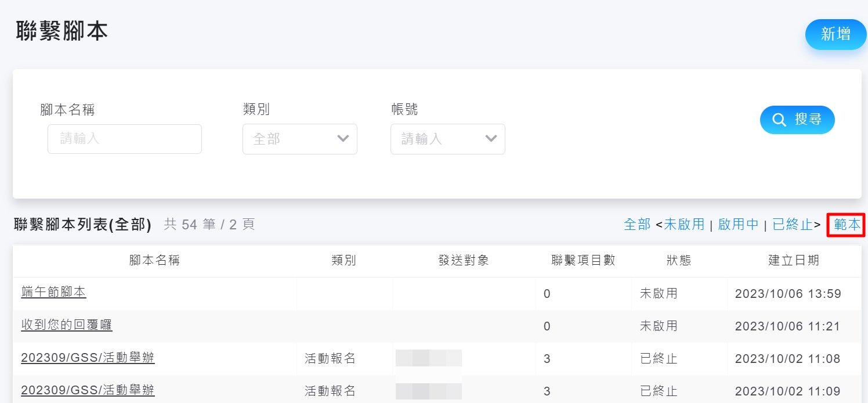Click the 建立日期 column header
Viewport: 868px width, 403px height.
coord(793,261)
